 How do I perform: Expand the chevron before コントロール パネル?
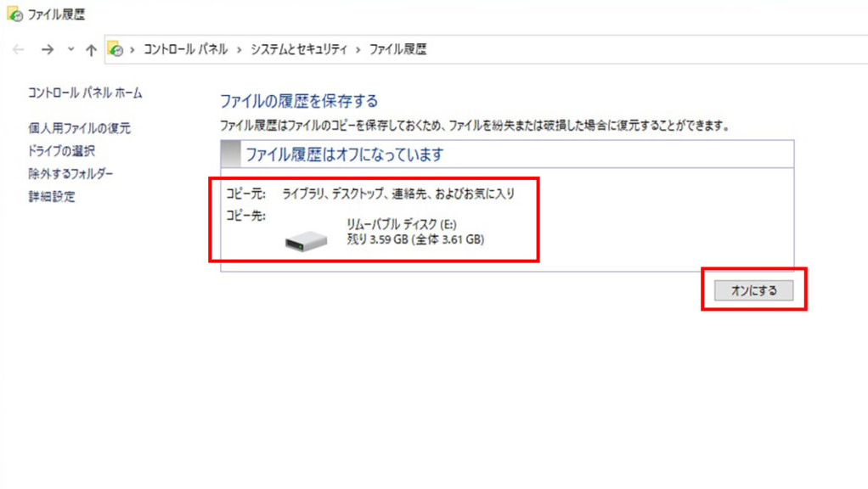pyautogui.click(x=132, y=50)
